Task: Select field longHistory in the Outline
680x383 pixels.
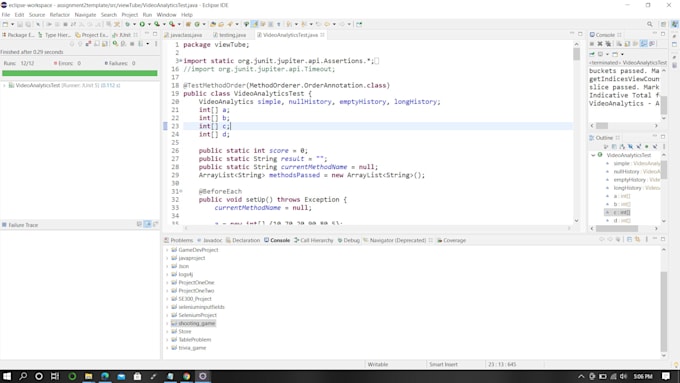Action: (632, 188)
